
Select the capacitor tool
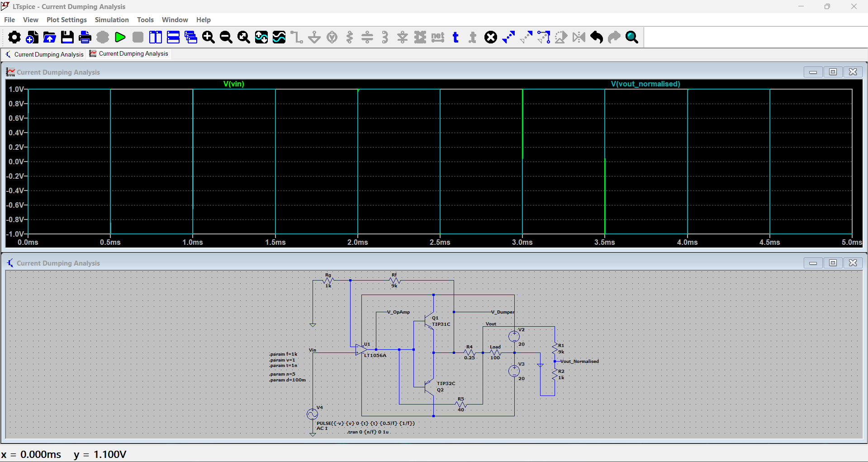[x=367, y=37]
